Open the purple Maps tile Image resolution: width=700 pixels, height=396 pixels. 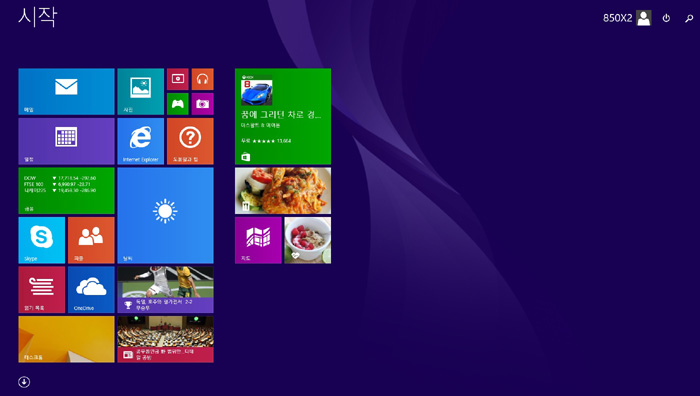click(x=258, y=240)
